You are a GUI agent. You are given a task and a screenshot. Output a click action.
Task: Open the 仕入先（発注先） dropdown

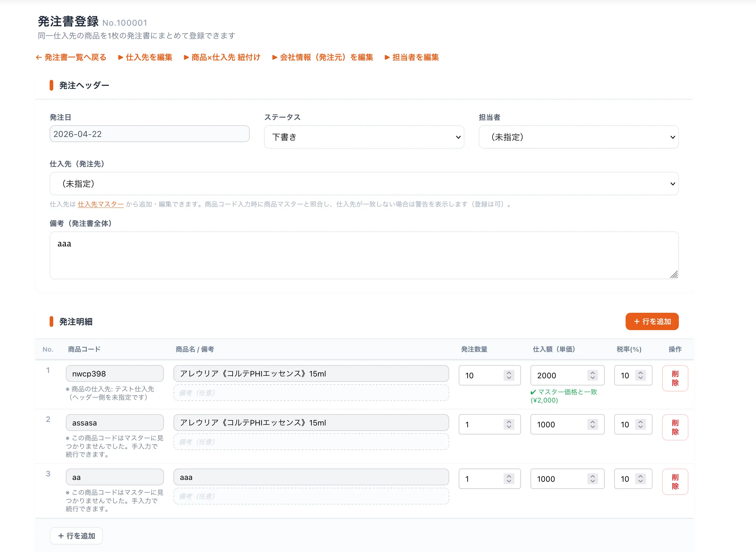[x=364, y=184]
